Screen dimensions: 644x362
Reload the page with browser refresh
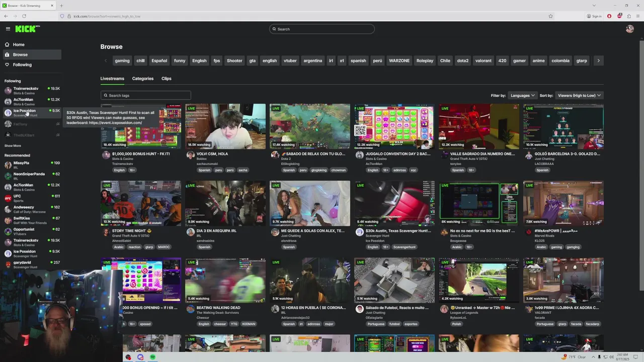click(24, 16)
